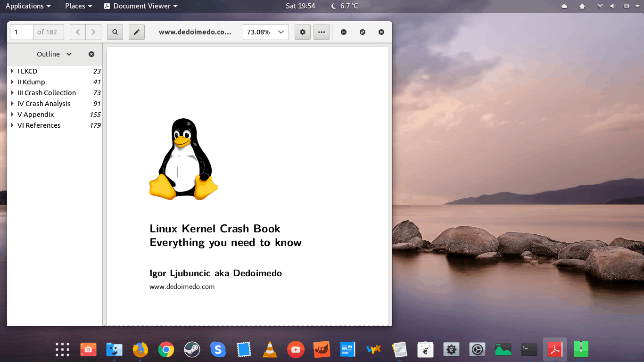Click the 6.7 °C weather indicator
This screenshot has width=644, height=362.
point(345,6)
